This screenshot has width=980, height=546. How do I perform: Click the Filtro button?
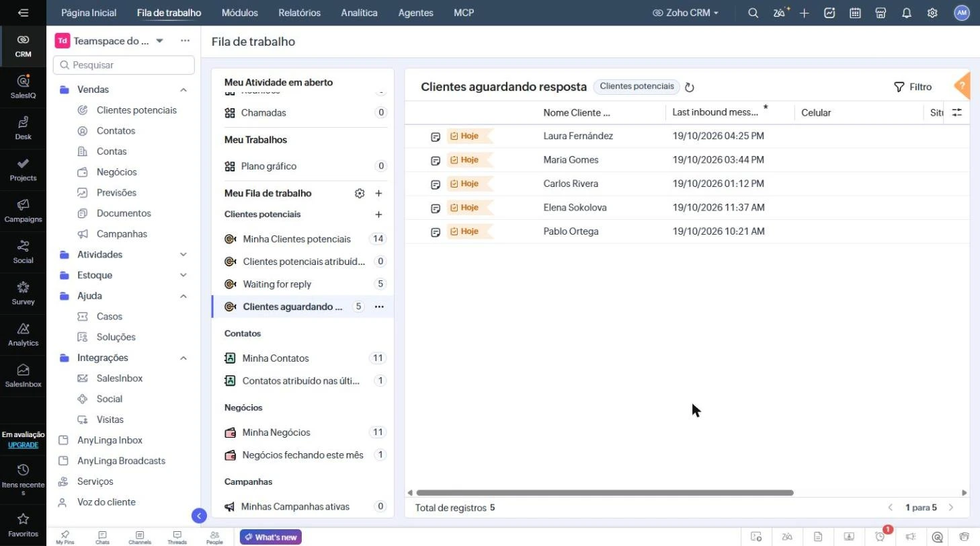tap(913, 87)
